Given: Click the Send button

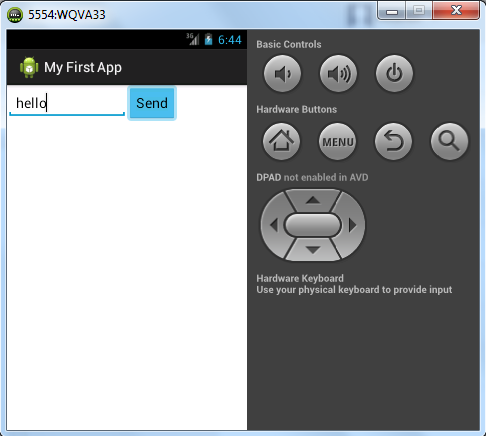Looking at the screenshot, I should tap(152, 103).
